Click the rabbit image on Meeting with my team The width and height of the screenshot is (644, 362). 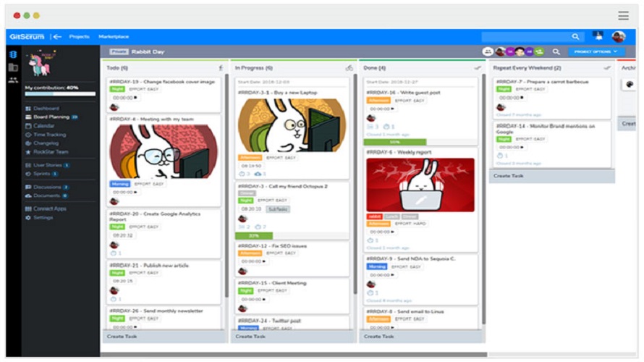click(164, 151)
